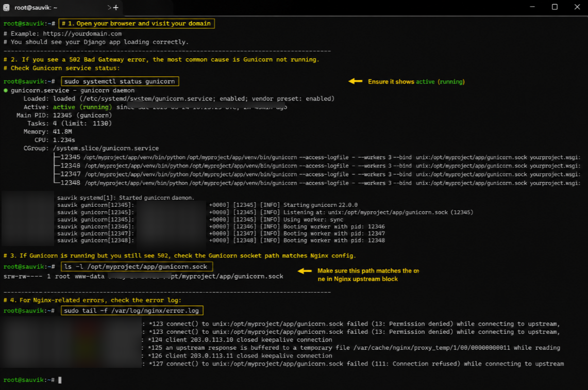Viewport: 588px width, 390px height.
Task: Place cursor at the final root@sauvik prompt
Action: pos(60,380)
